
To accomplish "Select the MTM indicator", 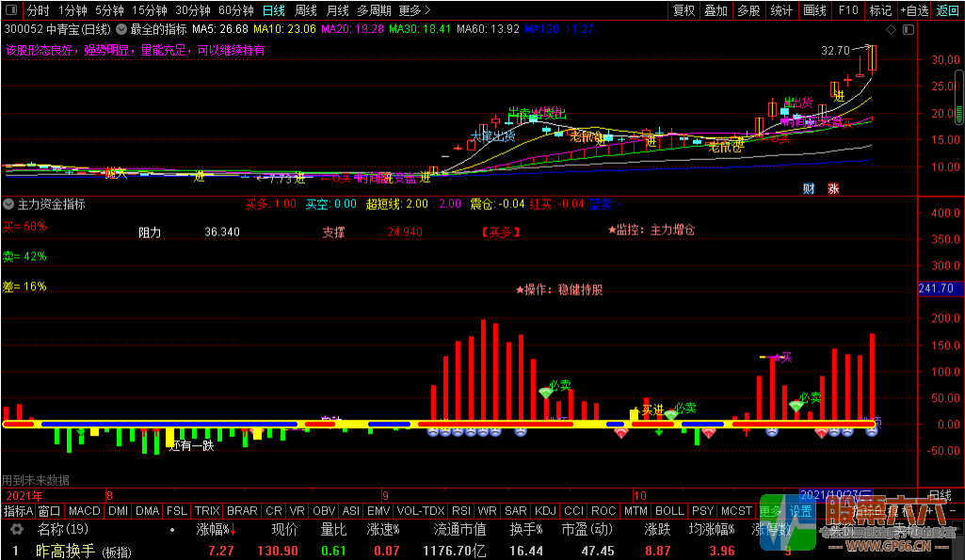I will (x=635, y=511).
